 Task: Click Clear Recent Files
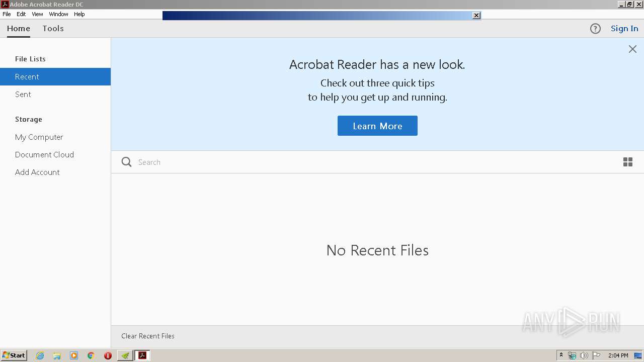click(148, 336)
